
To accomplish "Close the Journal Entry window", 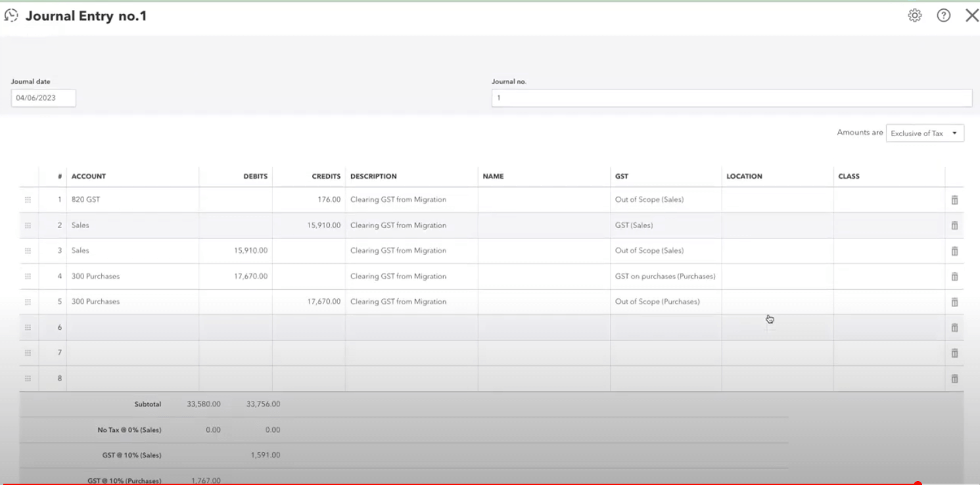I will tap(971, 16).
